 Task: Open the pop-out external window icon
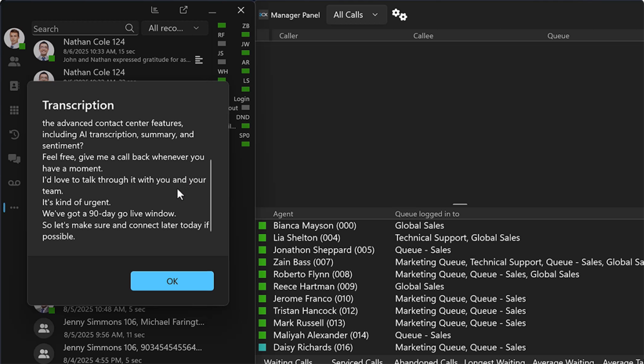tap(184, 10)
